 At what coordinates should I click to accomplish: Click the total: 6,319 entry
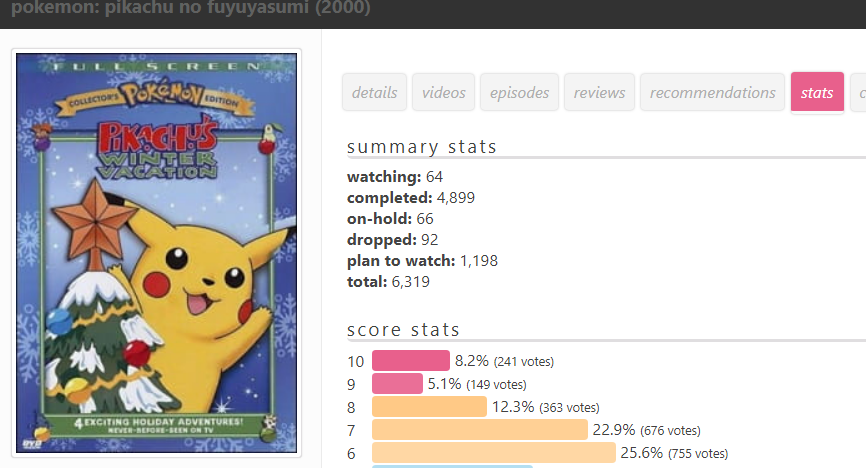pos(388,282)
